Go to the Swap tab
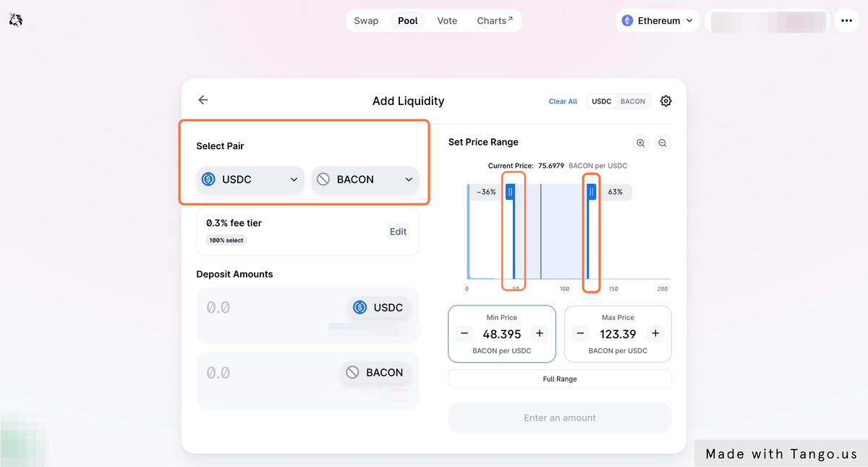Viewport: 868px width, 467px height. tap(366, 21)
